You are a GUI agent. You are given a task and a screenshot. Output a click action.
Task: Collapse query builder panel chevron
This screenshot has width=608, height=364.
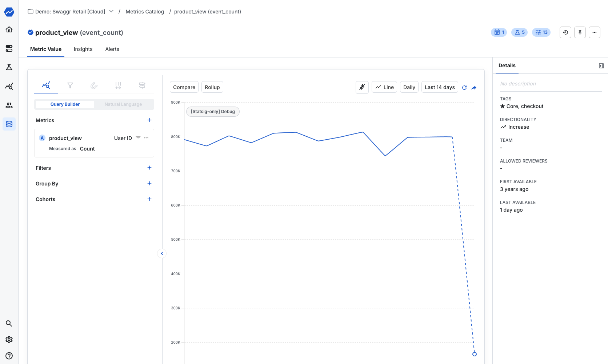162,253
